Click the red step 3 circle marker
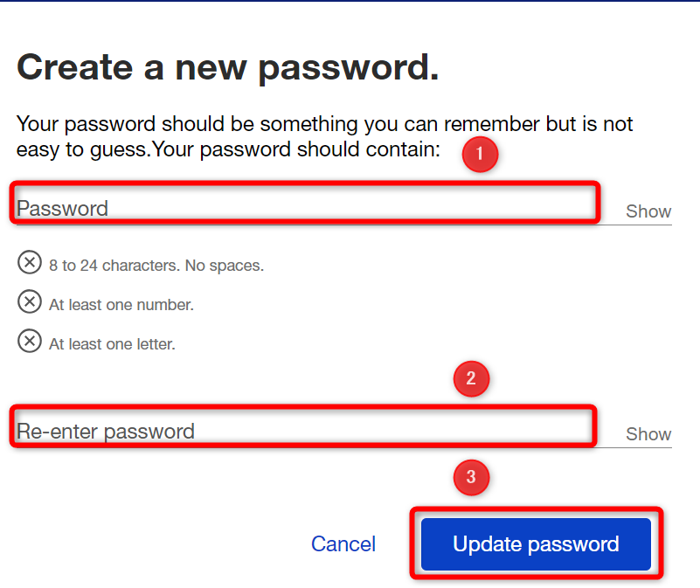 coord(471,477)
